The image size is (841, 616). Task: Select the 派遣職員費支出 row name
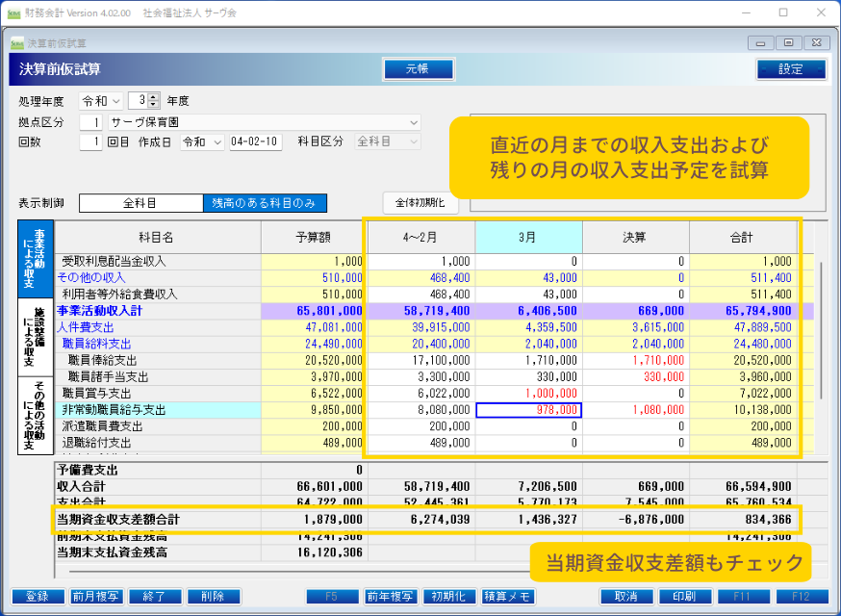(x=158, y=426)
